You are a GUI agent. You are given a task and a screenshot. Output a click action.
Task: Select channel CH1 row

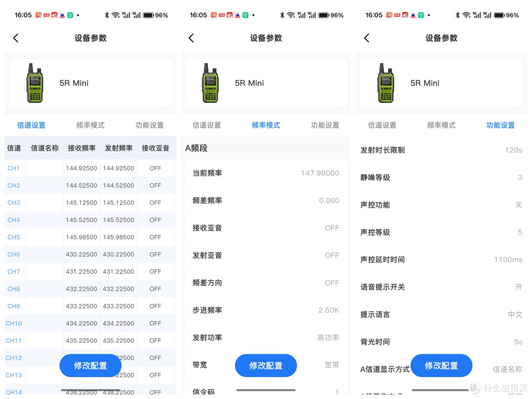pos(90,168)
